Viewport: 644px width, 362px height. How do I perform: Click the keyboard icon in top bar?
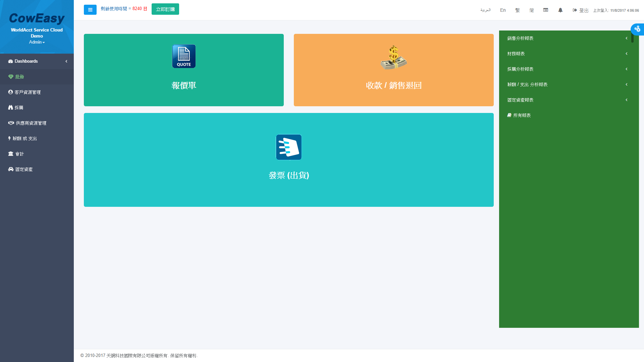click(546, 10)
